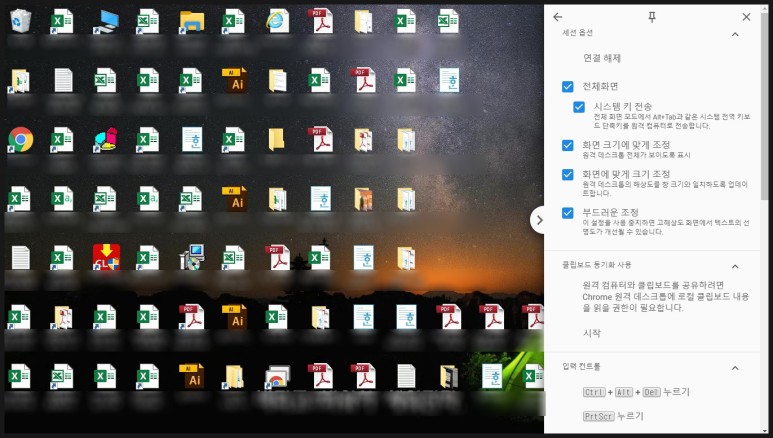Viewport: 773px width, 438px height.
Task: Click 시작 to begin clipboard sync
Action: 592,333
